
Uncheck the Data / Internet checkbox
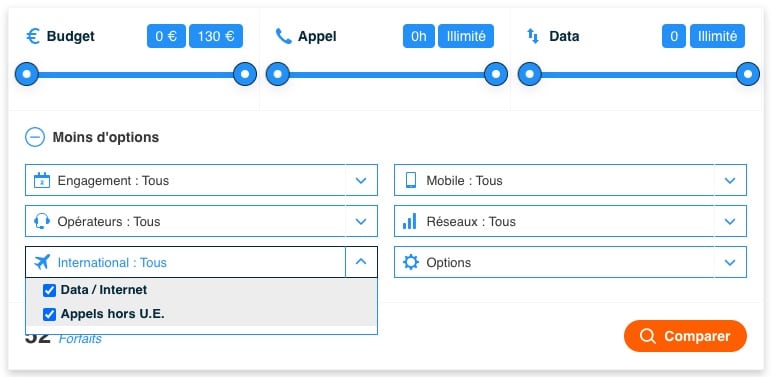pos(49,290)
